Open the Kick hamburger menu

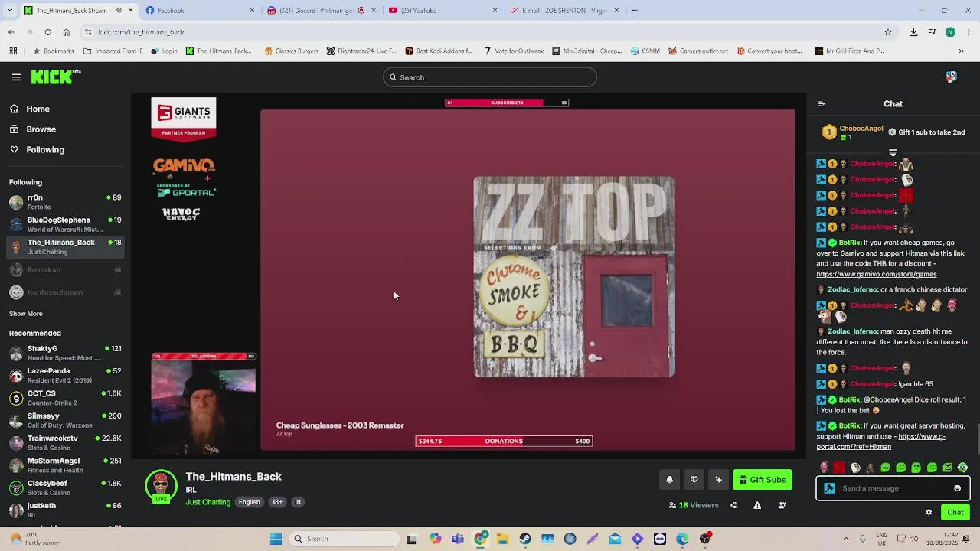click(x=16, y=77)
